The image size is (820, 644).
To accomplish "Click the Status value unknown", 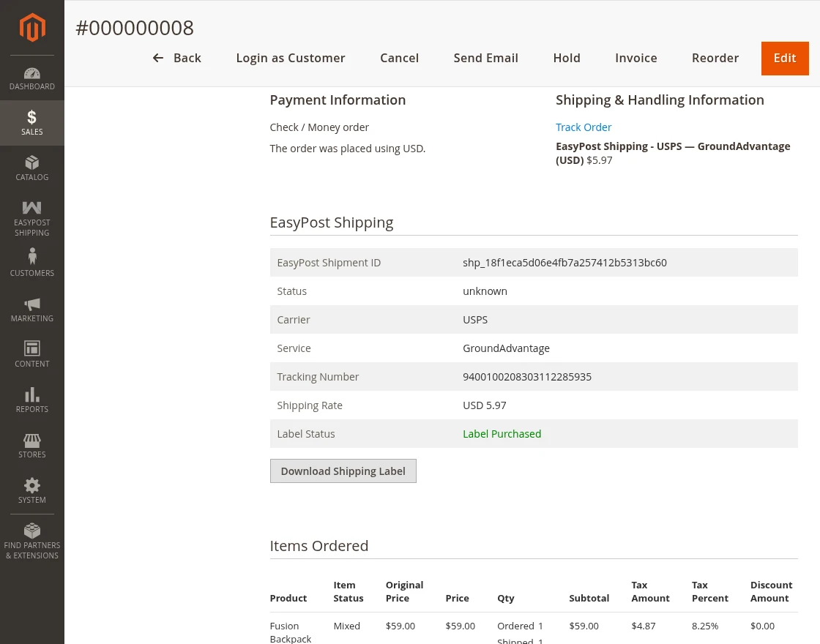I will pos(485,291).
